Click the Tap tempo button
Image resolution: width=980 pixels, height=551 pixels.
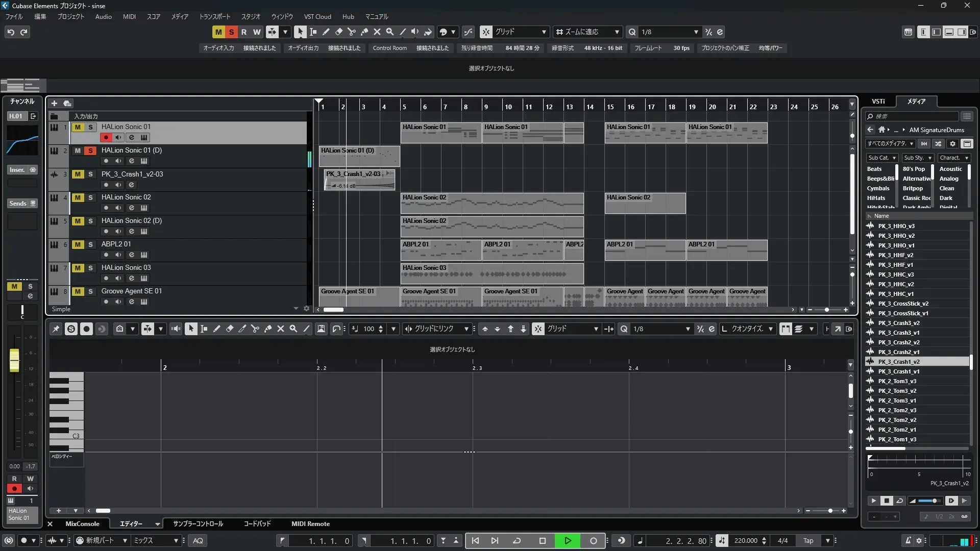pos(808,541)
